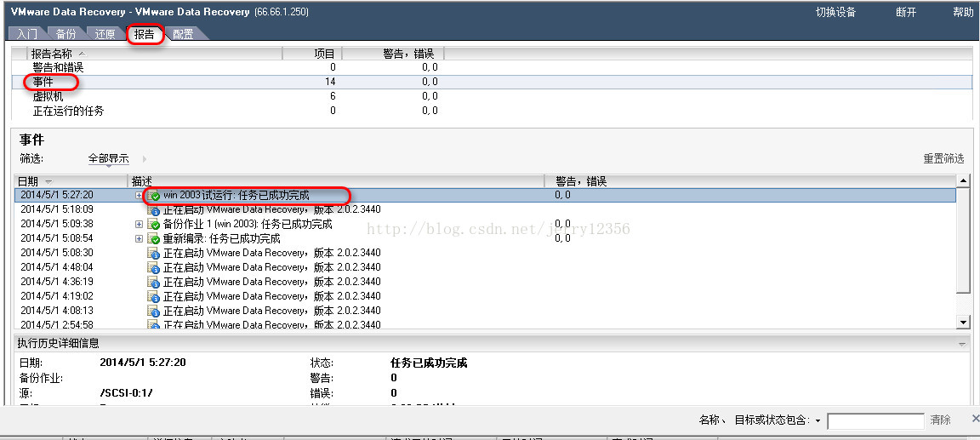
Task: Click the 警告，错误 header in the events table
Action: (x=750, y=181)
